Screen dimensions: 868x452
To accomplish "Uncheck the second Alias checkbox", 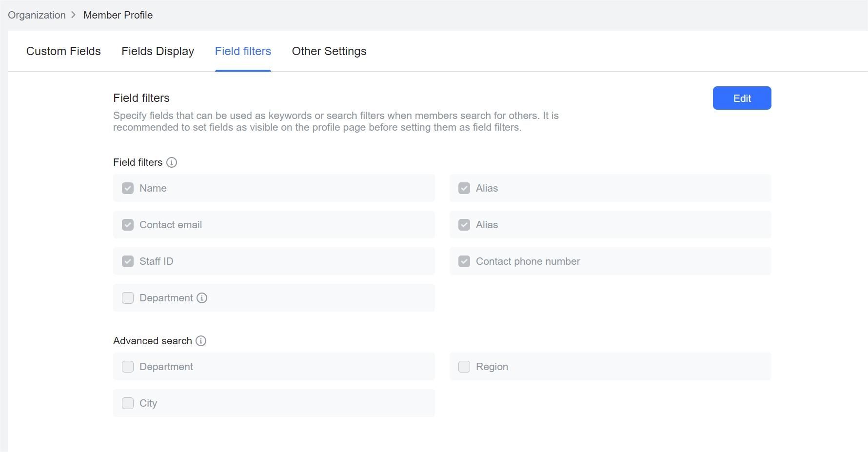I will click(464, 224).
